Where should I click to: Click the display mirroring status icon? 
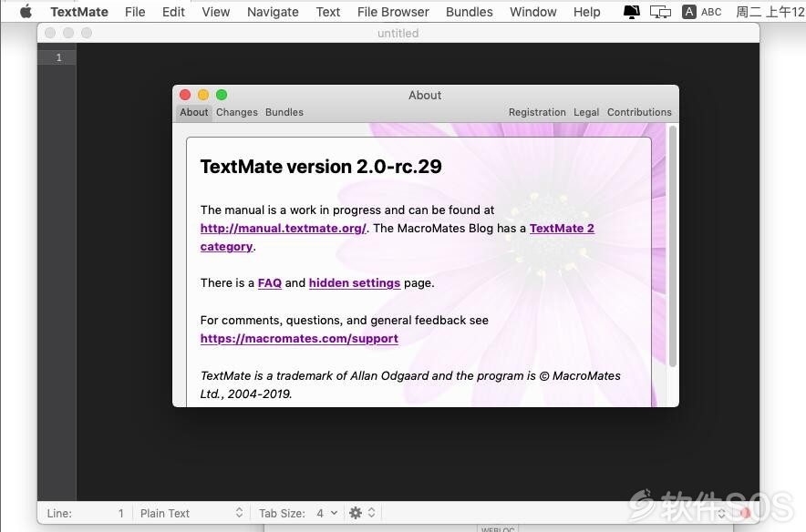click(x=660, y=12)
